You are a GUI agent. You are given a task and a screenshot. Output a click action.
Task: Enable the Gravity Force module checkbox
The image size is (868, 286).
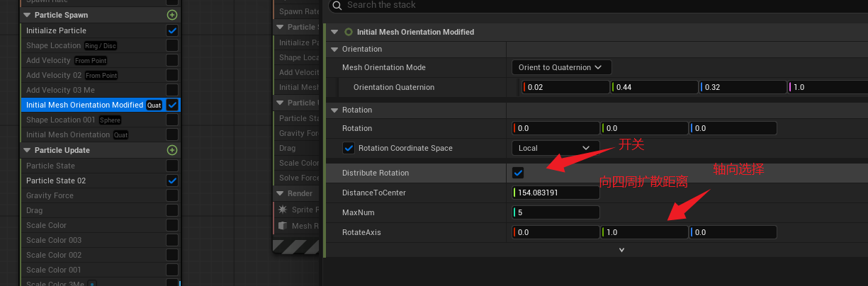[172, 195]
